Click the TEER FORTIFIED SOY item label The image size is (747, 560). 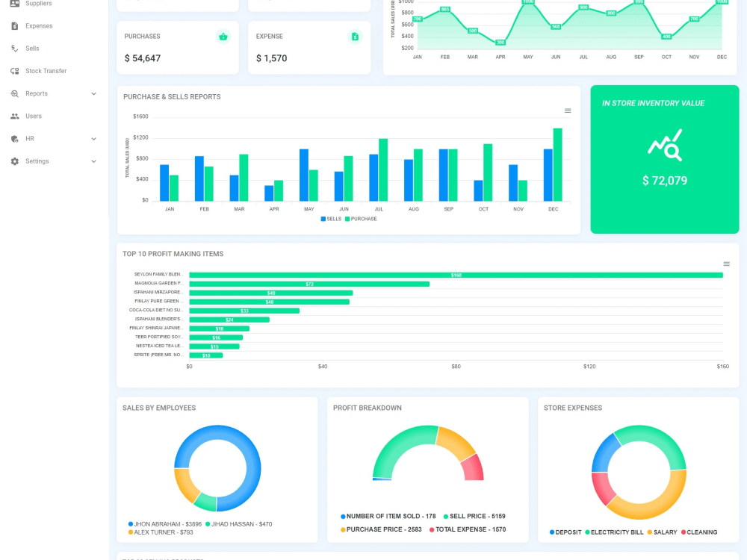point(159,337)
